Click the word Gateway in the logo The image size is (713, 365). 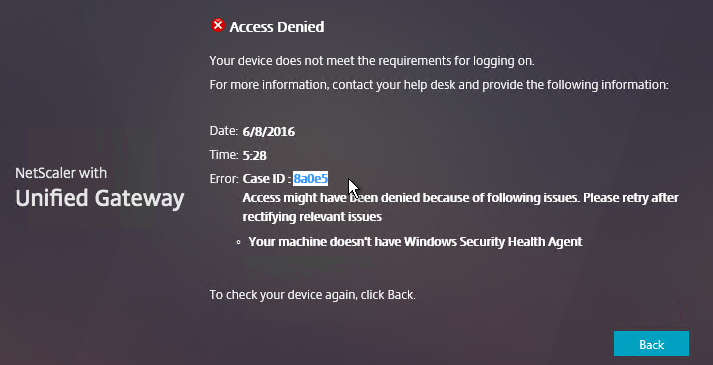tap(139, 198)
